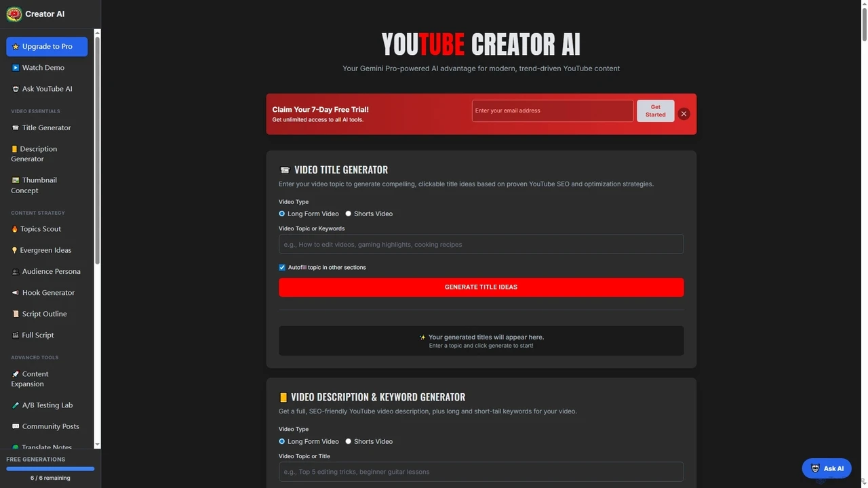The image size is (868, 488).
Task: Click the scroll icon beside Script Outline
Action: (x=16, y=314)
